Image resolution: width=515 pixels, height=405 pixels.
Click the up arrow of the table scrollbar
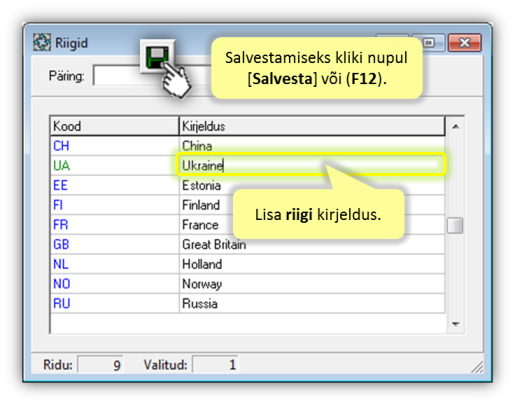tap(455, 126)
